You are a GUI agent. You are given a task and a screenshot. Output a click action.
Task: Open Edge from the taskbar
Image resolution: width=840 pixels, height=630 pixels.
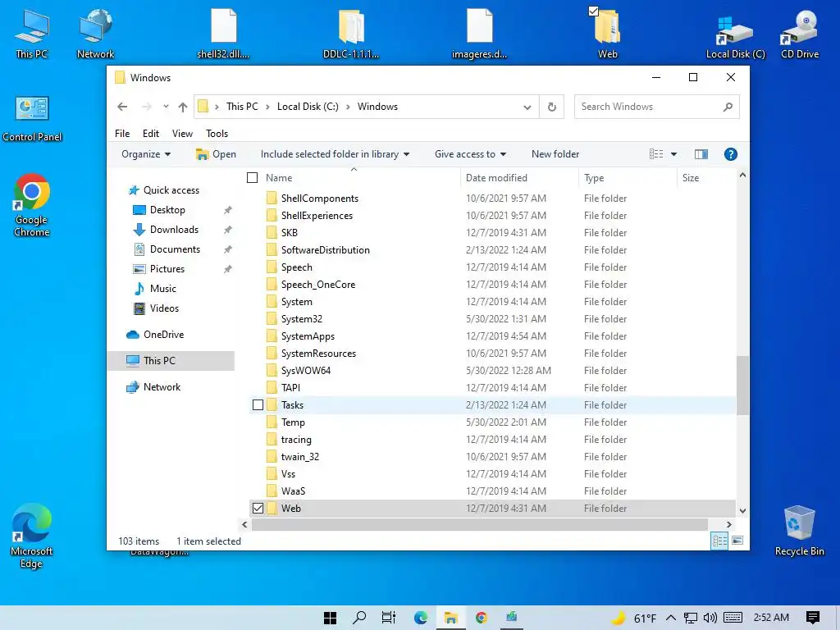421,618
